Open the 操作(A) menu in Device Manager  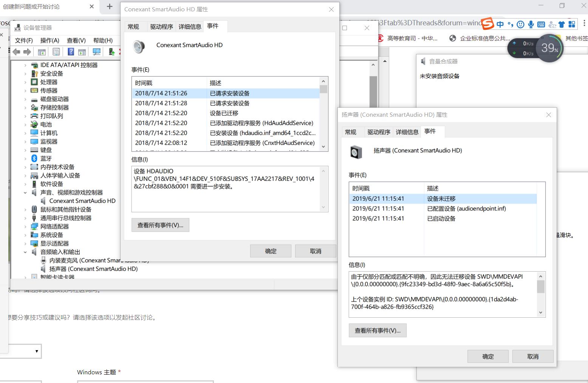[50, 40]
